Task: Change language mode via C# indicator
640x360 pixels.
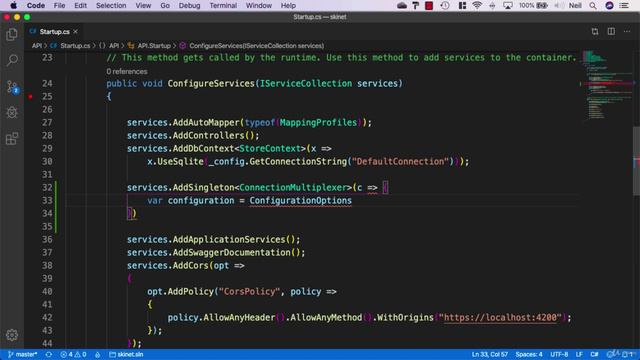Action: point(594,354)
